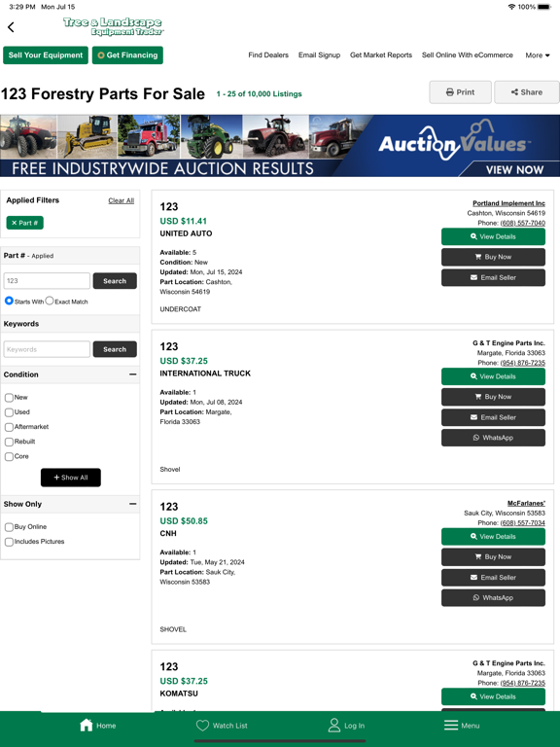
Task: Click Get Financing button
Action: tap(127, 55)
